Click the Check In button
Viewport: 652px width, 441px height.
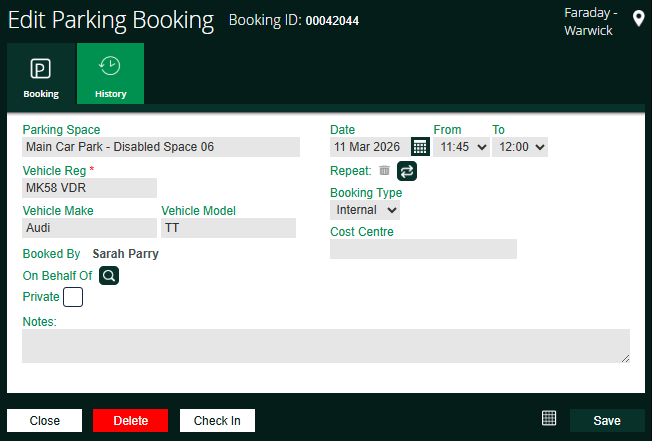pos(217,420)
